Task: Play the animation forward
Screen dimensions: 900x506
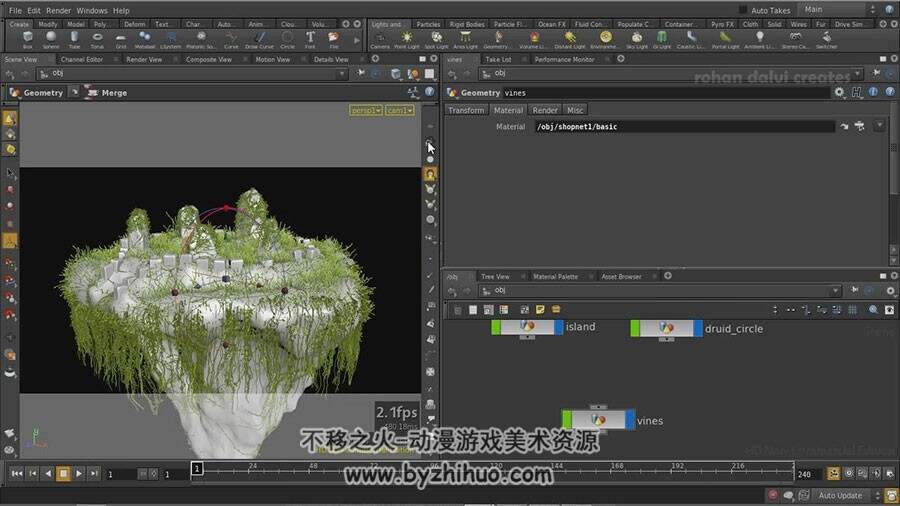Action: (x=79, y=473)
